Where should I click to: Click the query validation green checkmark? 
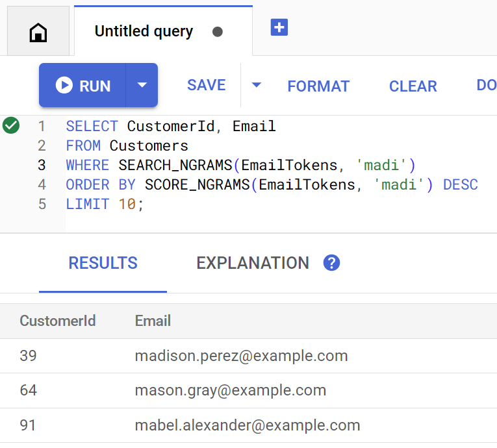coord(11,125)
